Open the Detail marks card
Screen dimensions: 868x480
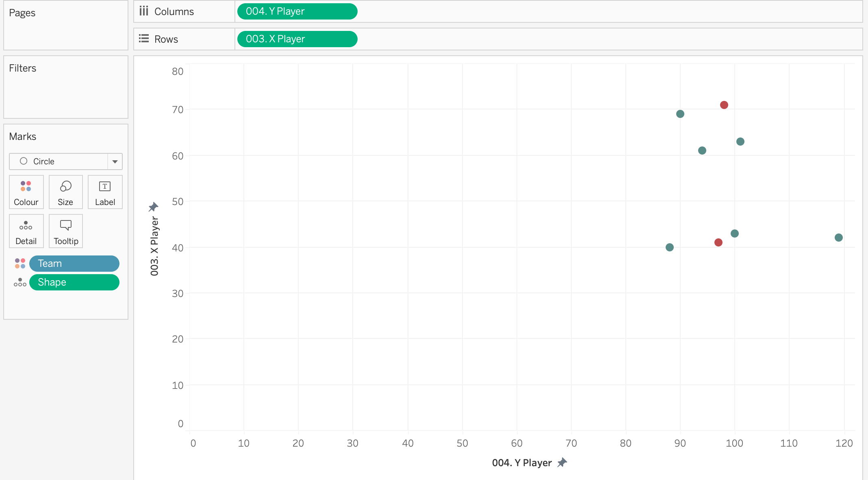pos(26,231)
